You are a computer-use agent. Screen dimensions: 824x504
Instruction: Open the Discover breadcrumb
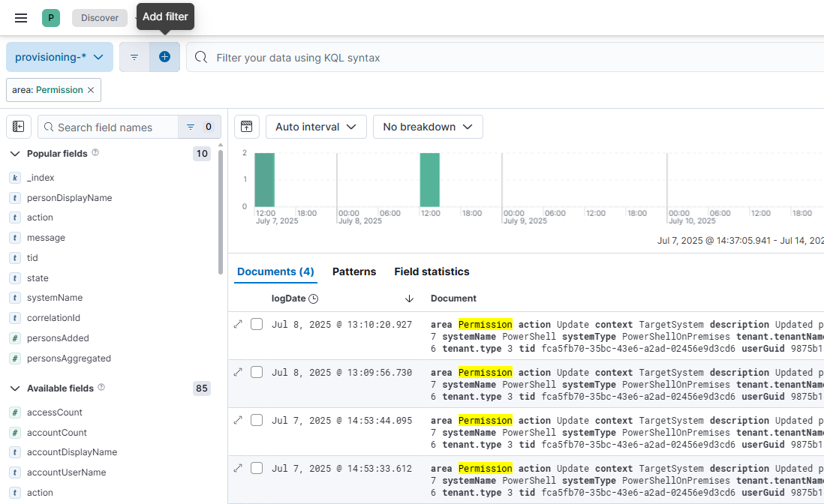pyautogui.click(x=99, y=18)
